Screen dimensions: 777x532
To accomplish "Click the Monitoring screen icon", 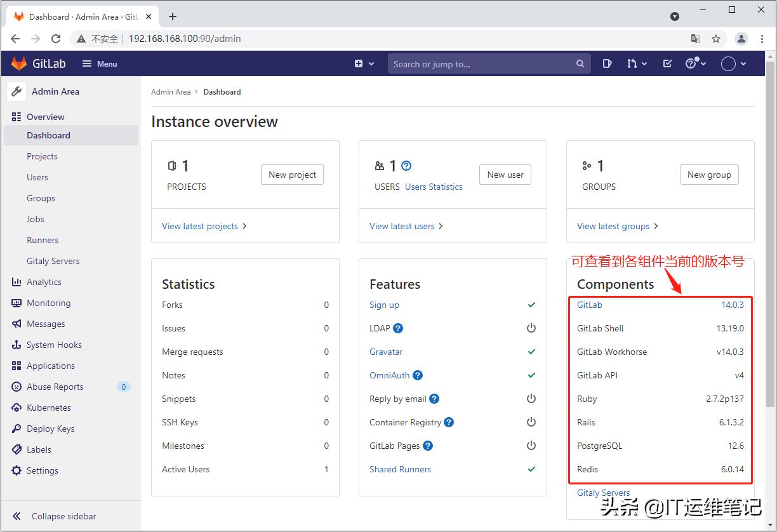I will coord(17,303).
